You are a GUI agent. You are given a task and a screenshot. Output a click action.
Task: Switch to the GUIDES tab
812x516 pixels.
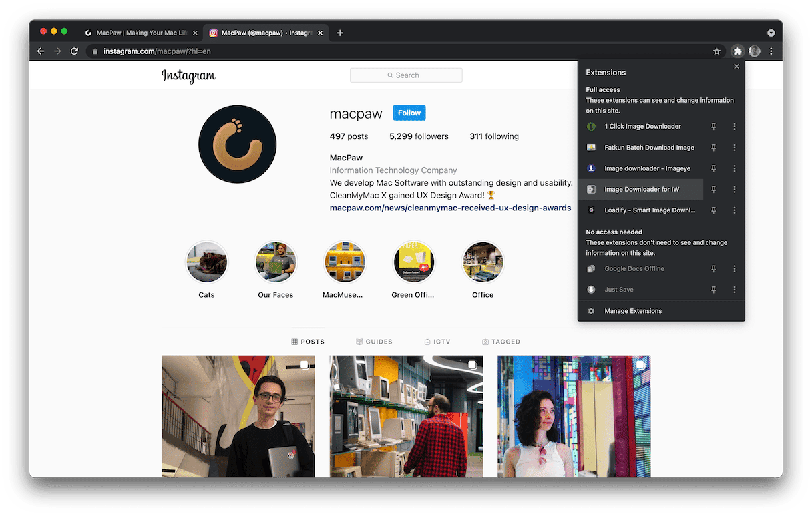374,342
